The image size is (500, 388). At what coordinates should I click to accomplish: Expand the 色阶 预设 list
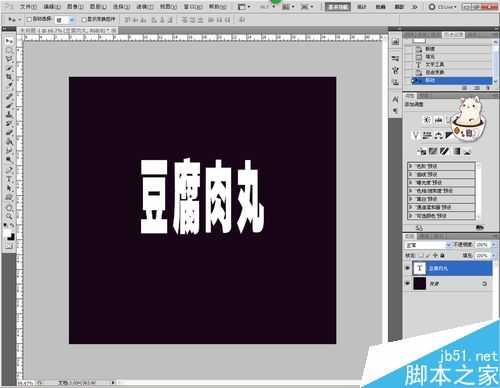(411, 166)
